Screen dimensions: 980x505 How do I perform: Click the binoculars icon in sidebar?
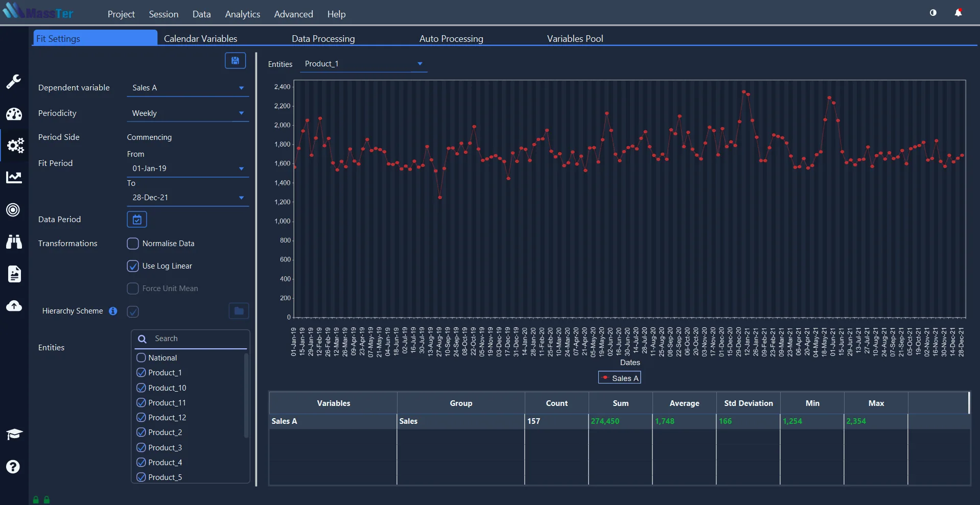[14, 242]
